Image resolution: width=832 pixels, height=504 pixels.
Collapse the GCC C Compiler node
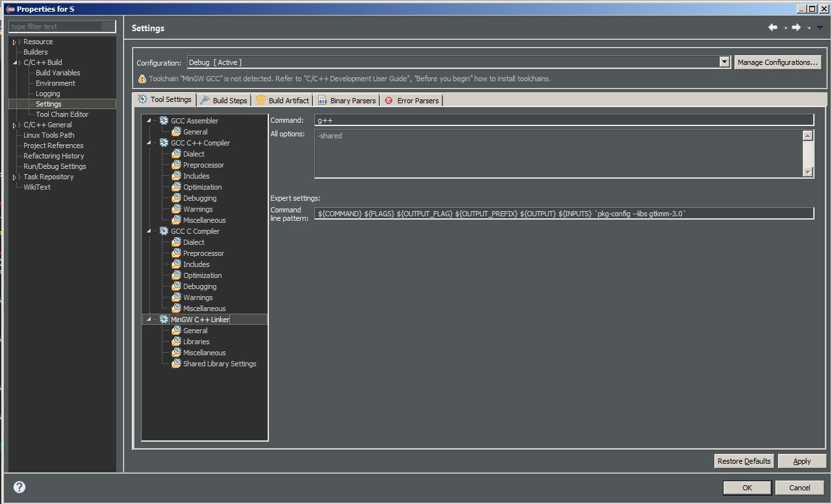[149, 231]
